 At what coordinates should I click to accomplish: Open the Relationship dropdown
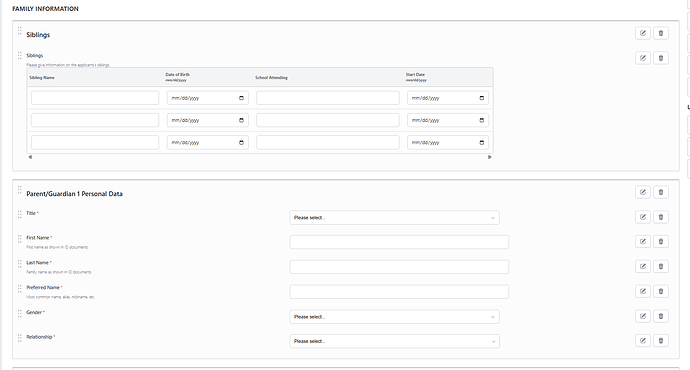pyautogui.click(x=394, y=341)
